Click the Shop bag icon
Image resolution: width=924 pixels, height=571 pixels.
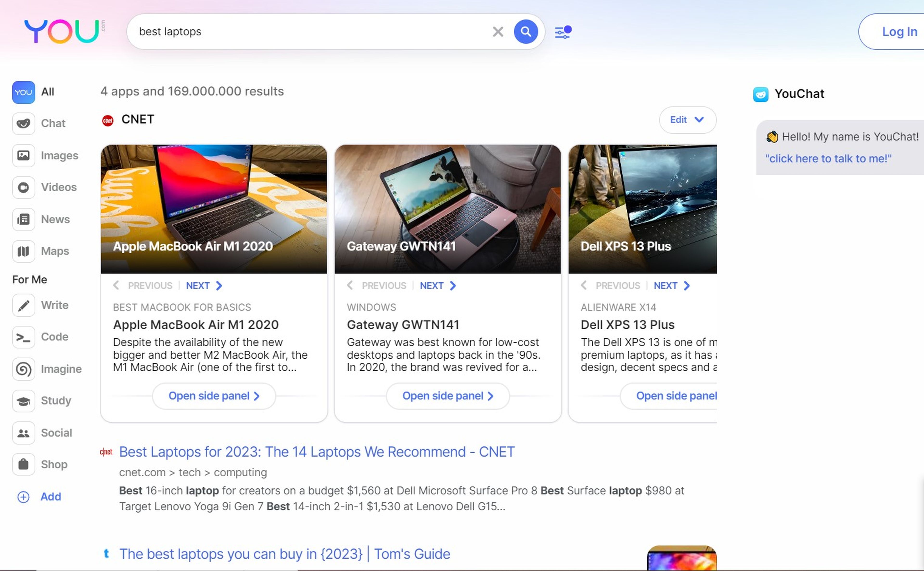[x=23, y=465]
